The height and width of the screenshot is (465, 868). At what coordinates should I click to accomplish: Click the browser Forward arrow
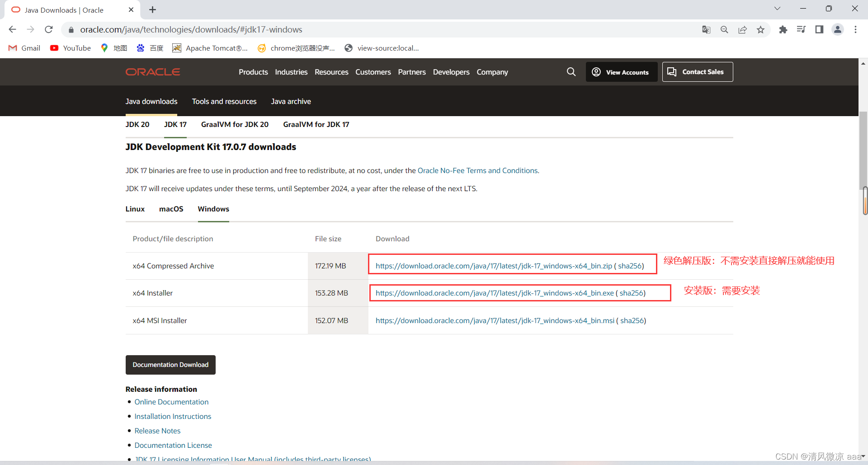click(30, 29)
